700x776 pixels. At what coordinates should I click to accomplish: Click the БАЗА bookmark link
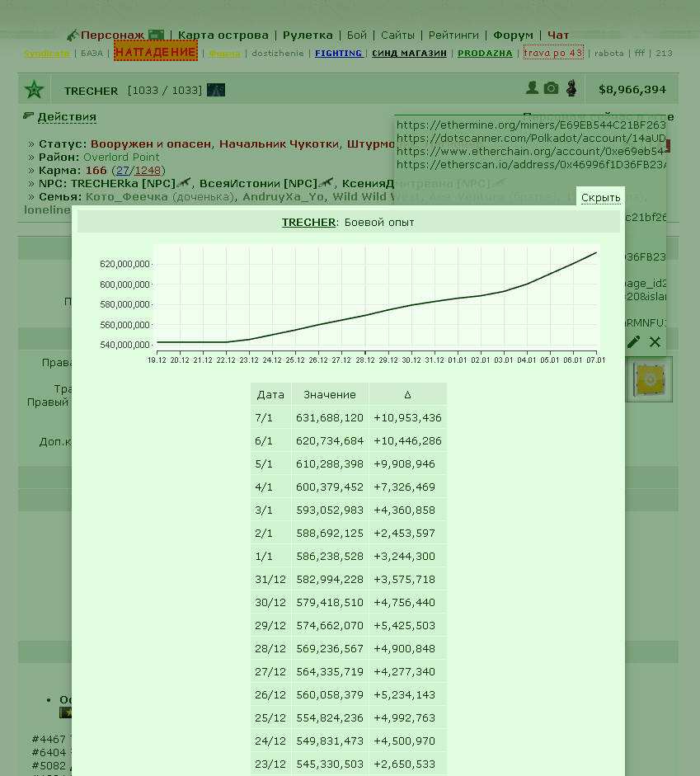92,53
